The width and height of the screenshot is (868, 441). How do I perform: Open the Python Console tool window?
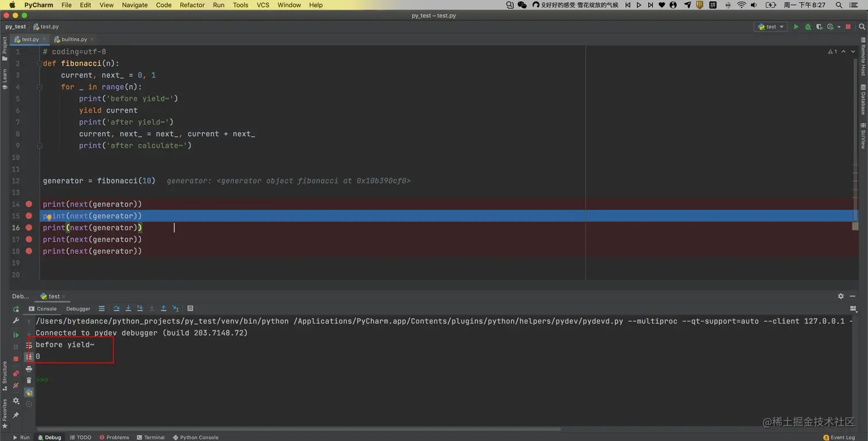pyautogui.click(x=195, y=438)
